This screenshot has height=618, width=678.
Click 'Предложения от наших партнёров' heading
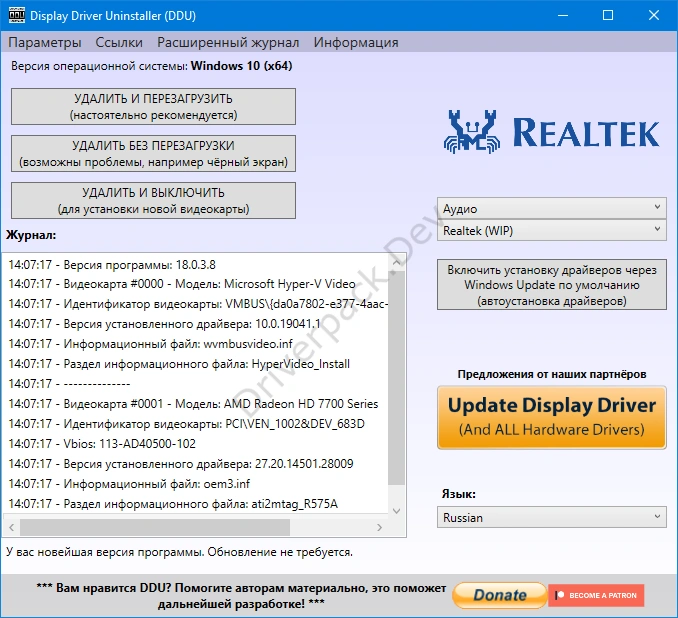pyautogui.click(x=552, y=374)
